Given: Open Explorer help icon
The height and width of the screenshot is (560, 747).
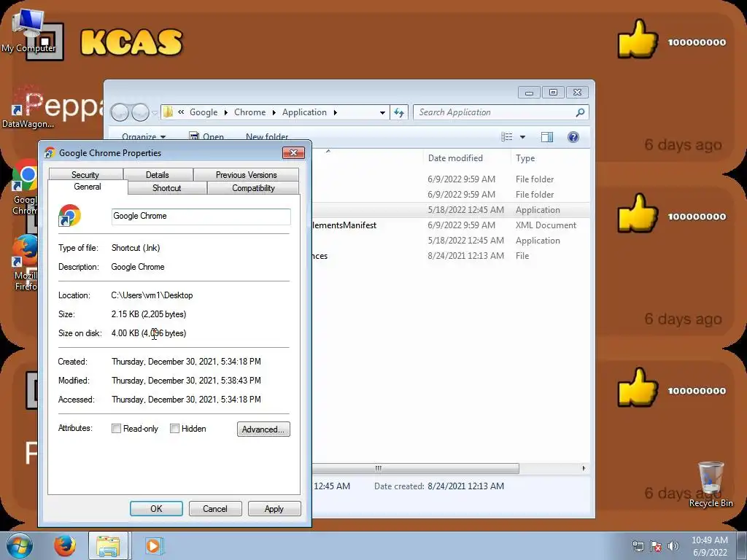Looking at the screenshot, I should 573,137.
